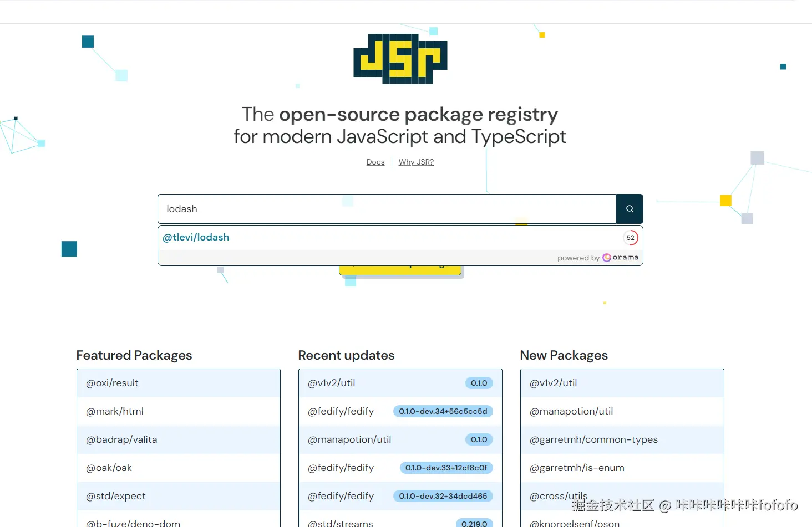Click the Recent updates heading
This screenshot has height=527, width=812.
coord(346,355)
